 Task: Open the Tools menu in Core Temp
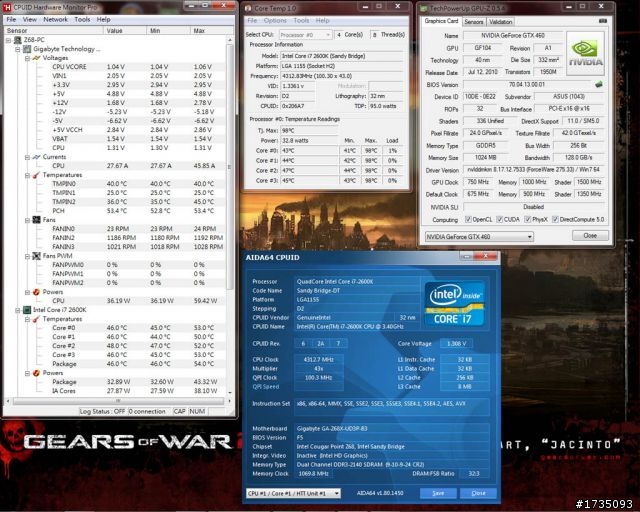pos(301,20)
